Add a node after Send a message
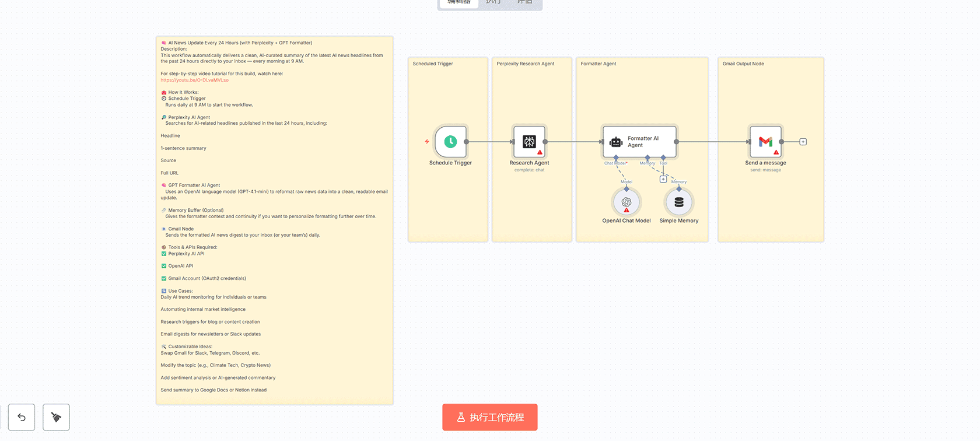This screenshot has height=441, width=980. coord(803,142)
